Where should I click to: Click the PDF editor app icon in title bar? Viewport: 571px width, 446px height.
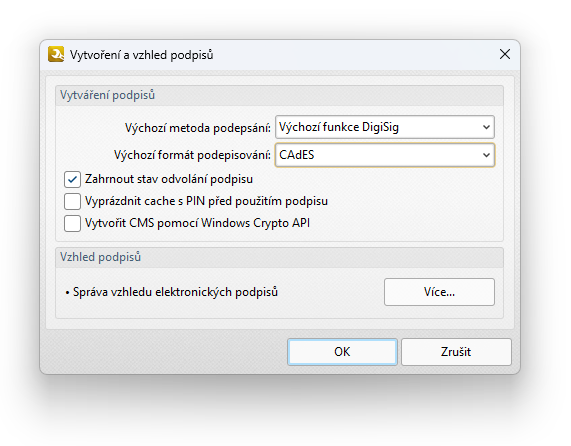point(56,54)
